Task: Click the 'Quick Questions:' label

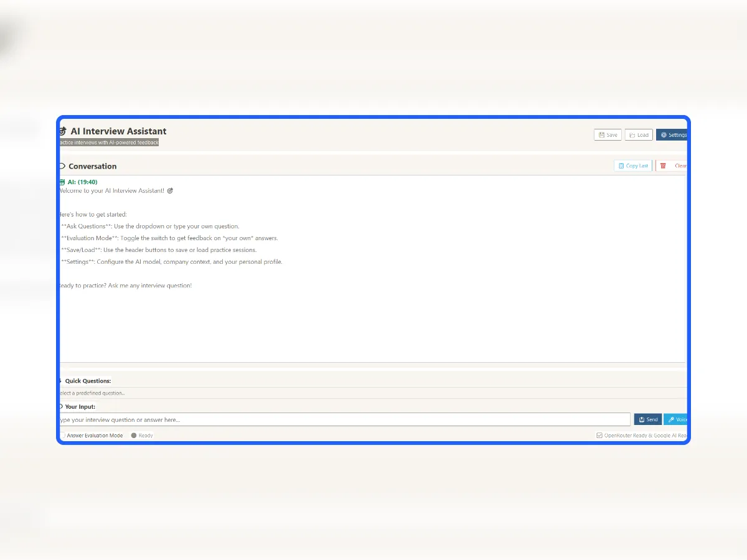Action: pyautogui.click(x=88, y=381)
